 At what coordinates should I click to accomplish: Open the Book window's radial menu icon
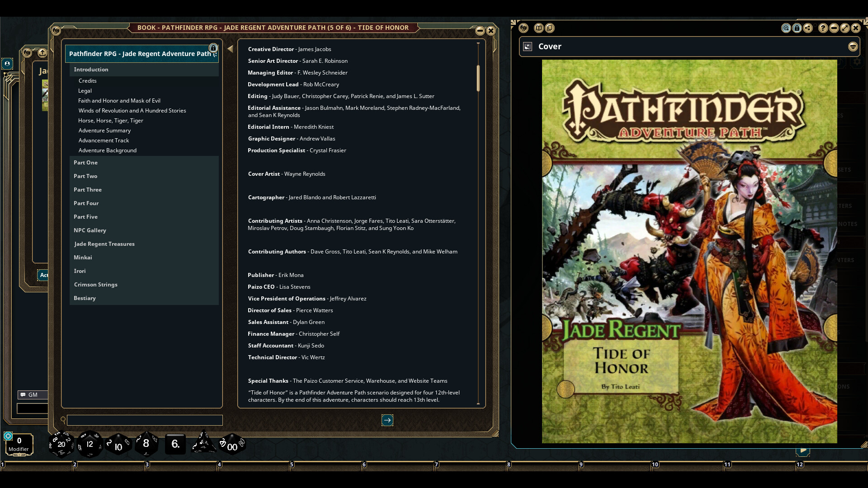56,30
